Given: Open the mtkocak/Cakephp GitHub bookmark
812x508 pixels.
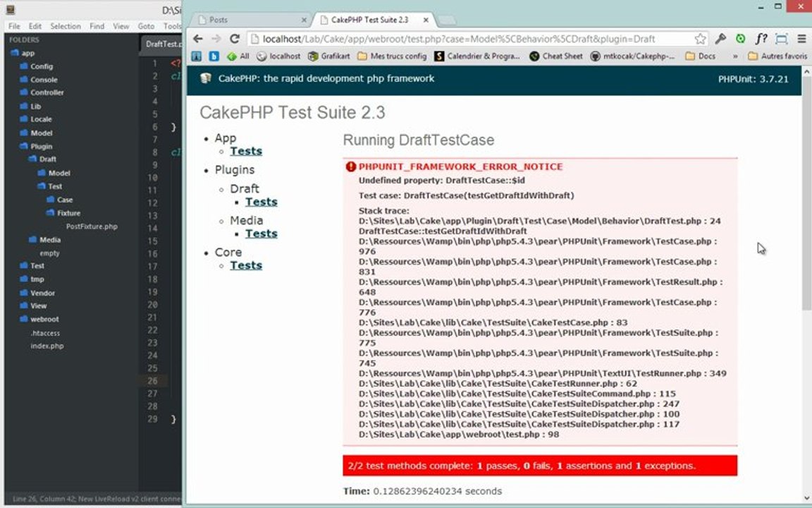Looking at the screenshot, I should coord(632,56).
